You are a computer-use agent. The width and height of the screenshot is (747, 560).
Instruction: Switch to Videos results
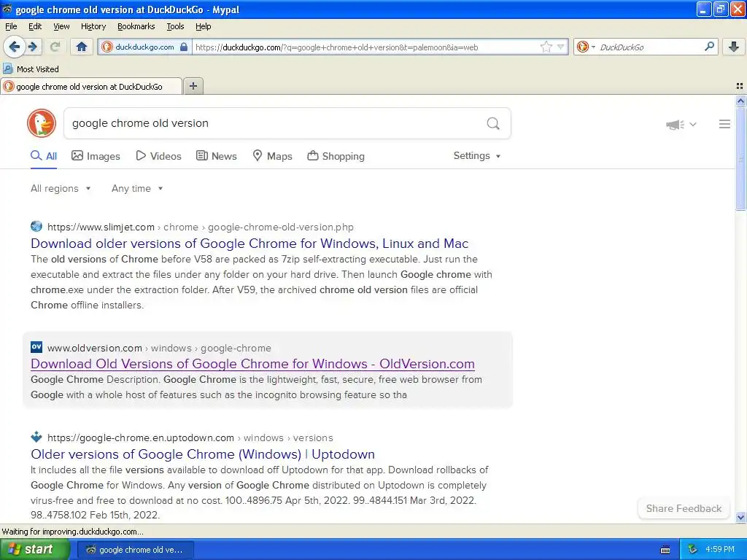point(158,156)
